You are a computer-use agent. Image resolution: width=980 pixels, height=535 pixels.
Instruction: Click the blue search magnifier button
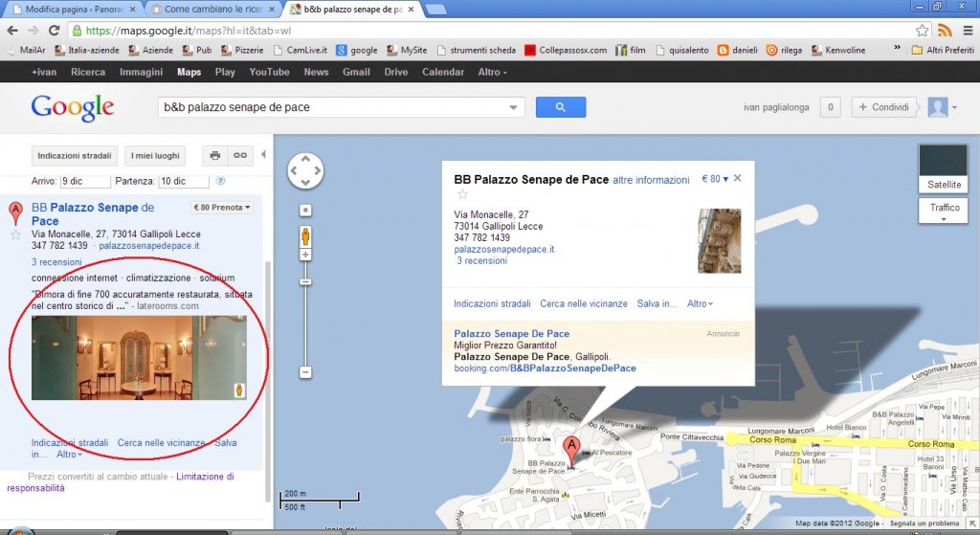coord(561,107)
